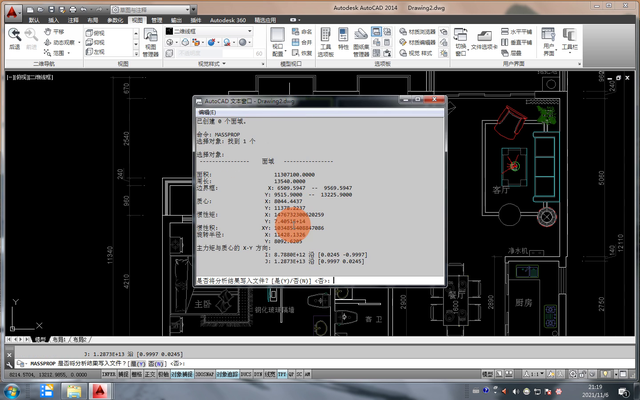Click the 不透明度 (Opacity) slider field

tap(215, 53)
